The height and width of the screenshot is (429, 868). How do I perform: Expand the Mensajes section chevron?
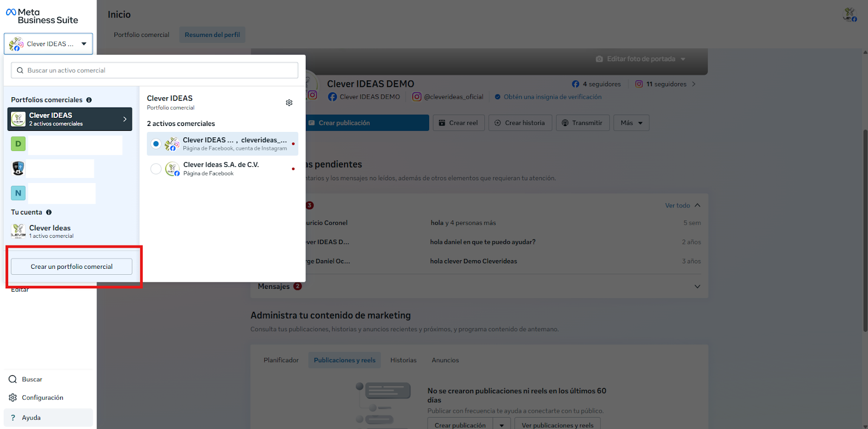[x=697, y=287]
